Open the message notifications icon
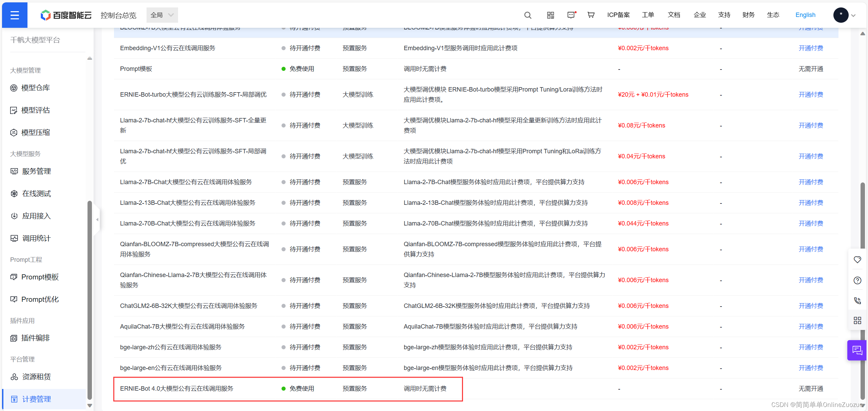Image resolution: width=868 pixels, height=411 pixels. click(x=571, y=15)
